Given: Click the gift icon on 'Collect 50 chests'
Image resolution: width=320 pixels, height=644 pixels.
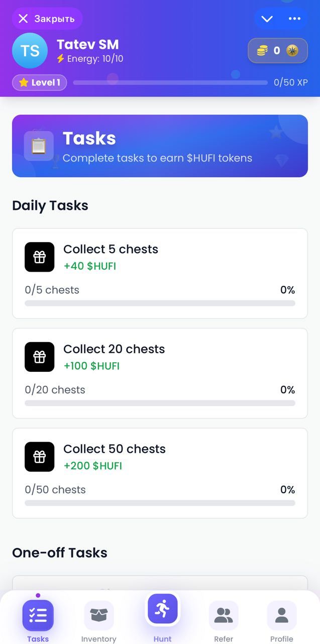Looking at the screenshot, I should tap(39, 457).
